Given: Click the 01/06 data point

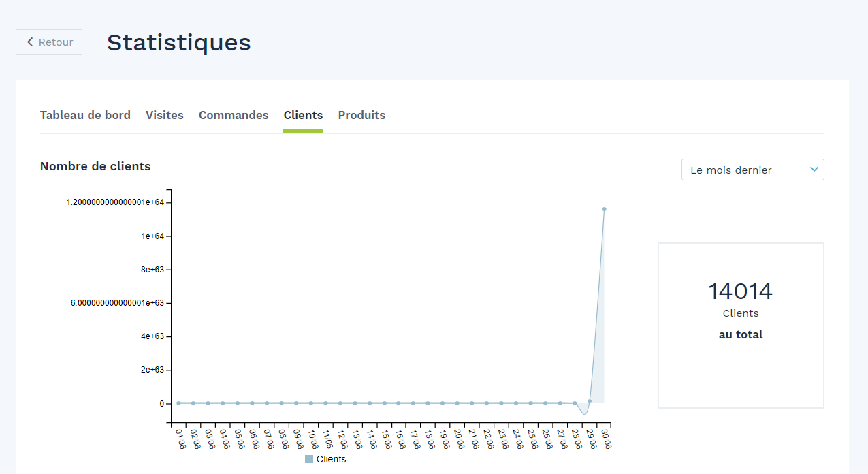Looking at the screenshot, I should (x=179, y=403).
